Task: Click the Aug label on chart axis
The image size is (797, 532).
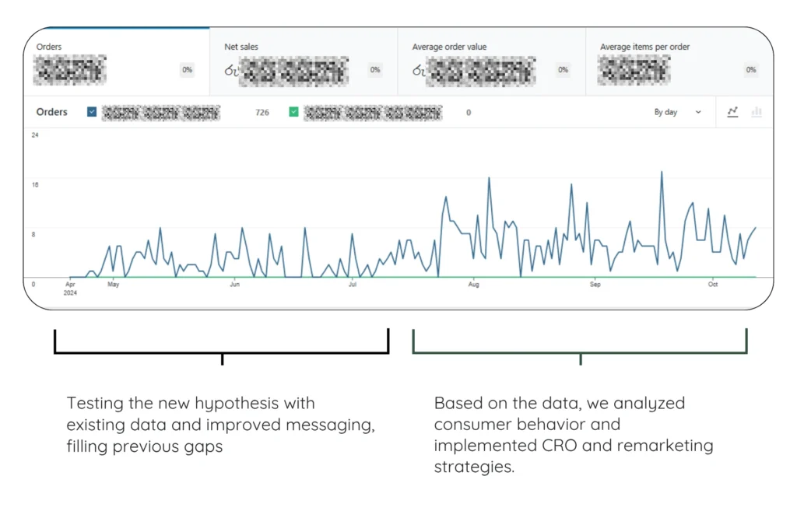Action: [473, 285]
